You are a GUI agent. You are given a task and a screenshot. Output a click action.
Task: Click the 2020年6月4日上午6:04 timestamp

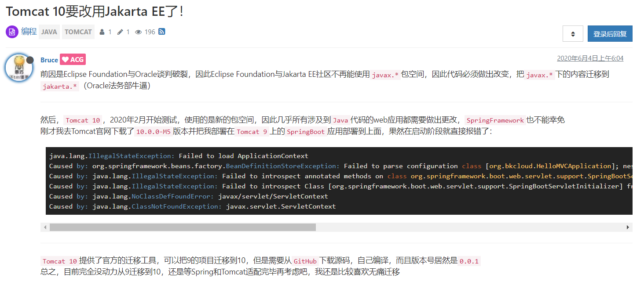590,58
